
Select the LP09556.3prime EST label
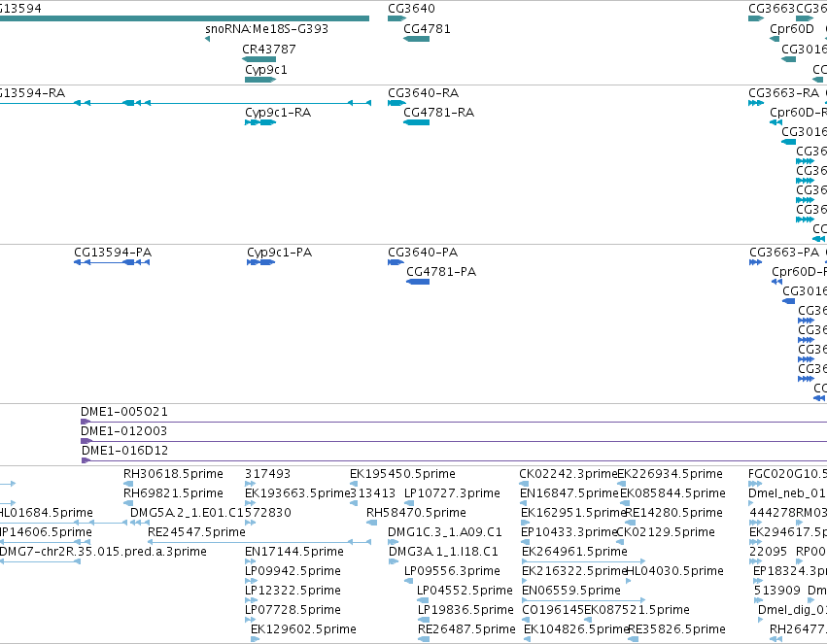(452, 571)
